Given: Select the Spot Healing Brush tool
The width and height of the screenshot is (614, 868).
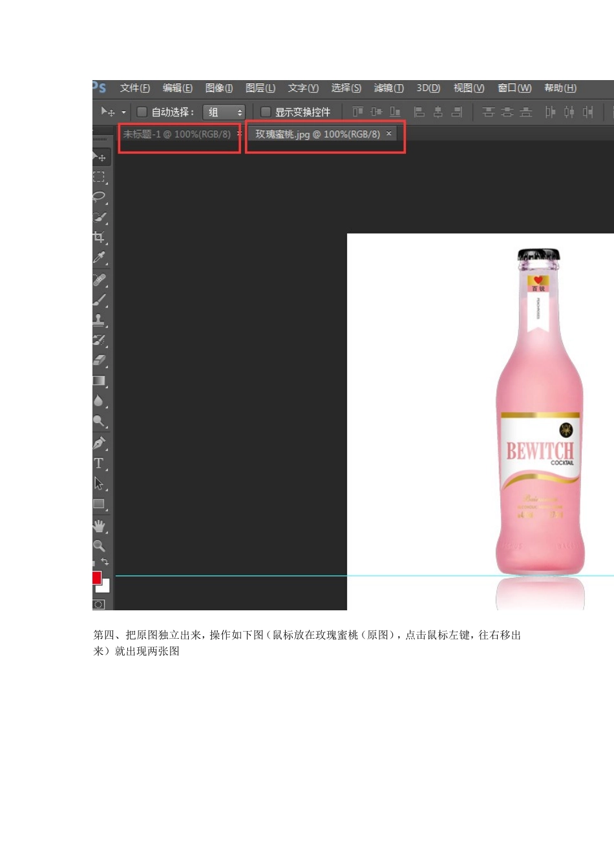Looking at the screenshot, I should click(x=99, y=280).
